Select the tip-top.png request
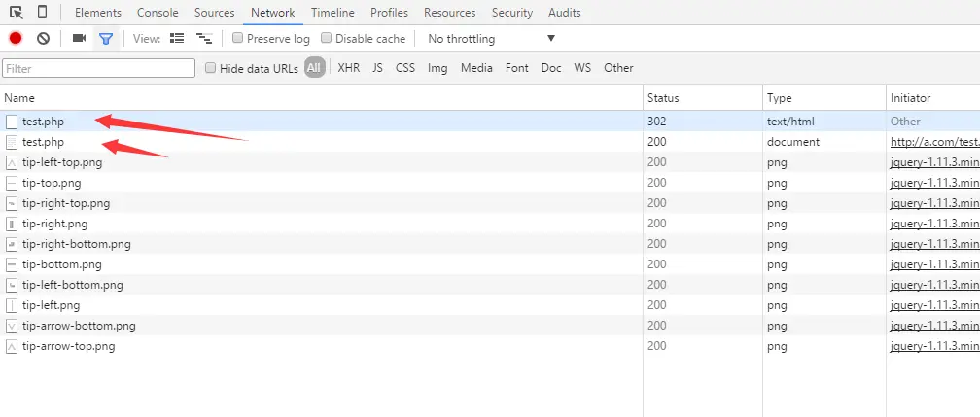This screenshot has height=417, width=980. [x=490, y=183]
